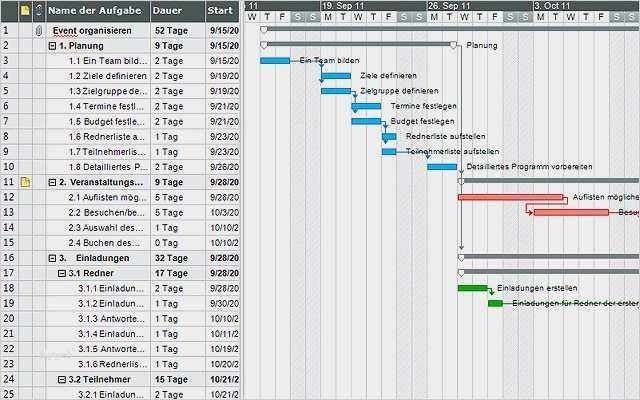Select the Rednerliste aufstellen Gantt bar
Image resolution: width=640 pixels, height=400 pixels.
tap(389, 137)
